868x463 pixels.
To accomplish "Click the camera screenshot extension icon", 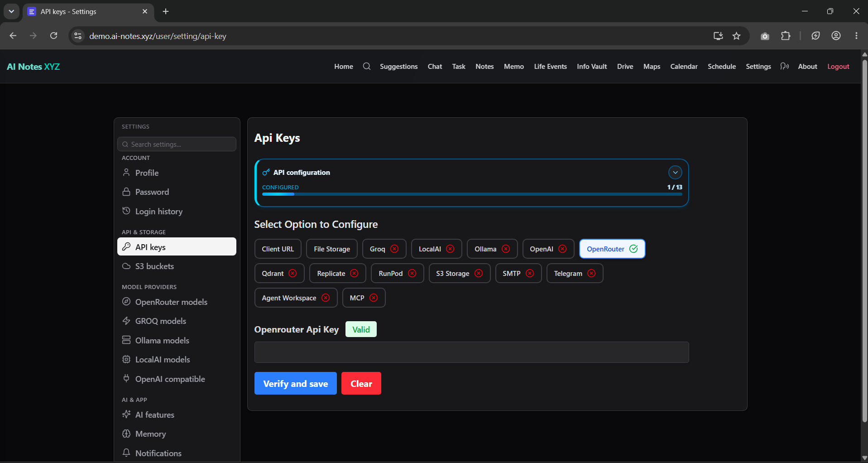I will pyautogui.click(x=765, y=36).
